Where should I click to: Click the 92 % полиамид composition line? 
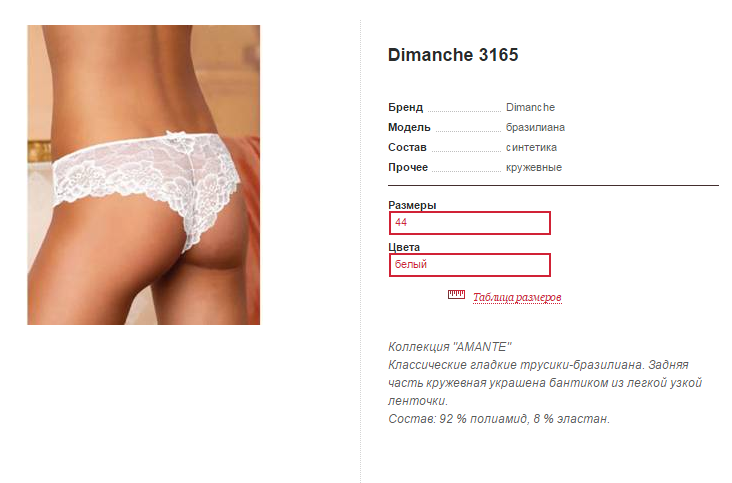[x=499, y=419]
